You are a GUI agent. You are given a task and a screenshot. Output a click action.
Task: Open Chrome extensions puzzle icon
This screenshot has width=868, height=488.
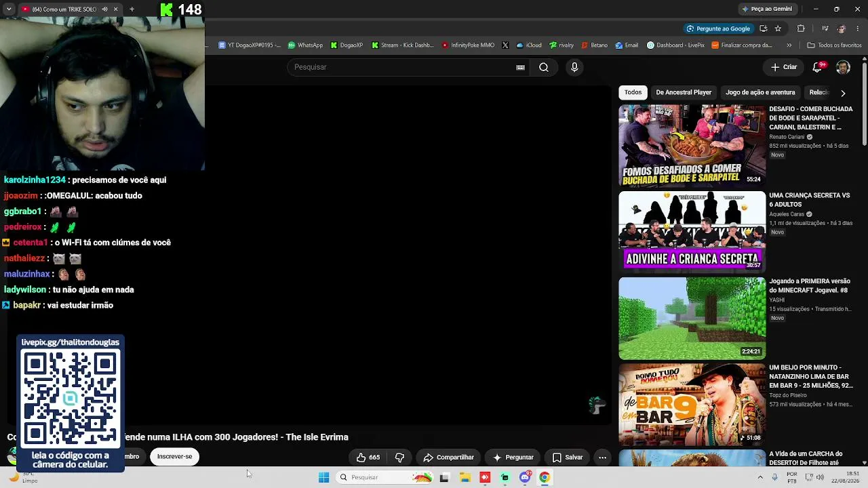click(x=801, y=28)
